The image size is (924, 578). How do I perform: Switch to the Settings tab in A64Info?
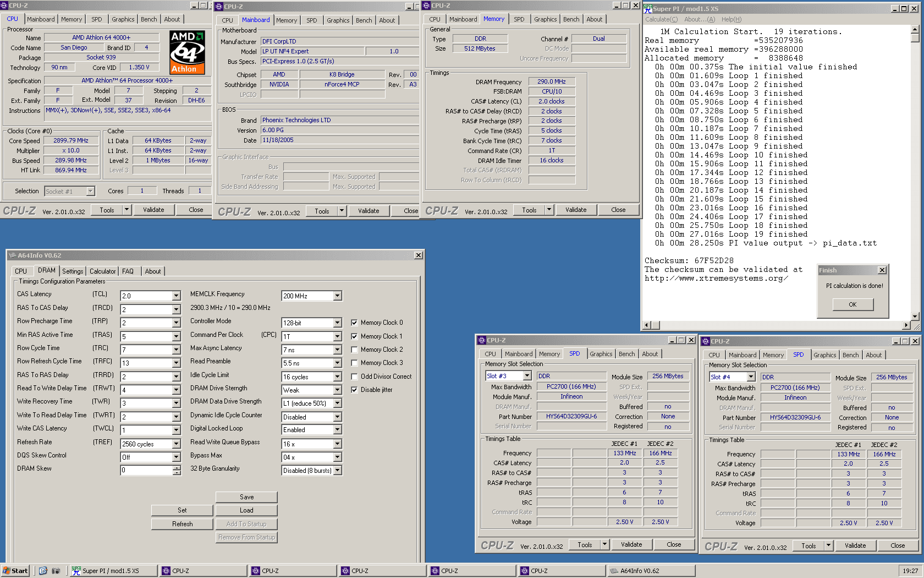[x=73, y=271]
